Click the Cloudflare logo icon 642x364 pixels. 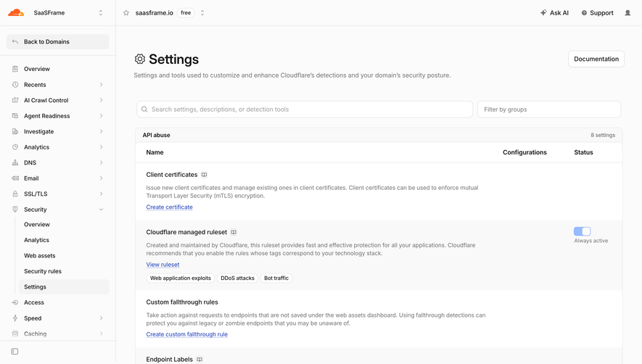click(x=16, y=13)
